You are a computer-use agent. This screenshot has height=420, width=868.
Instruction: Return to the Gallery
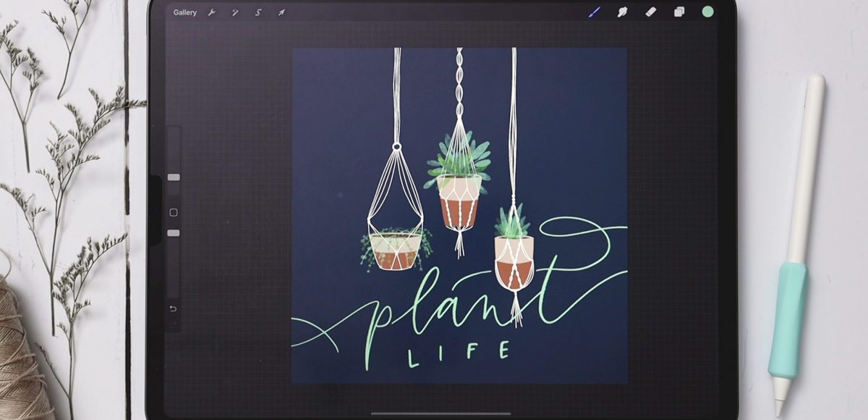point(185,12)
